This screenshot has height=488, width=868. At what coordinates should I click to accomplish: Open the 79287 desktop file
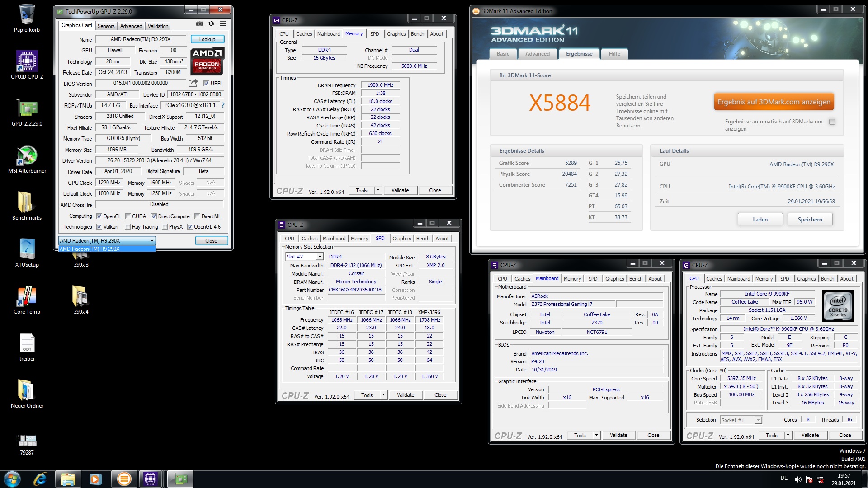[27, 445]
